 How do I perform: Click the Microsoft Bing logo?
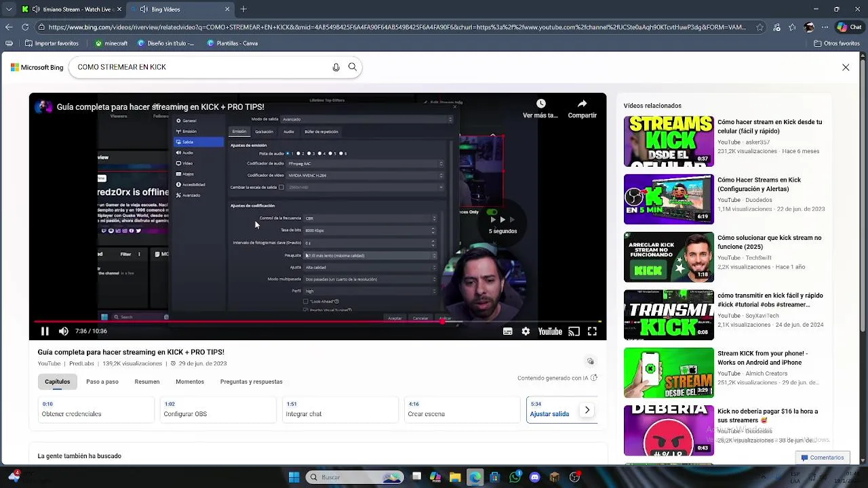tap(37, 67)
